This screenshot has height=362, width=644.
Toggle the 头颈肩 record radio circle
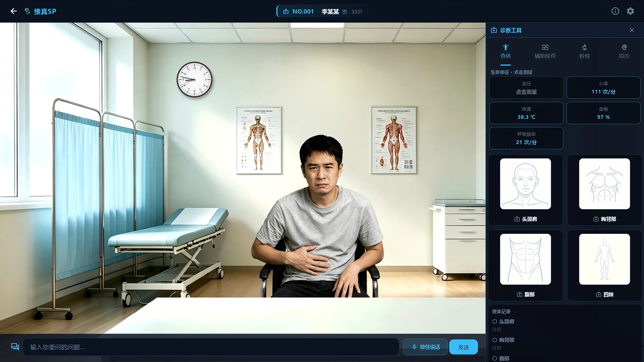pos(495,321)
